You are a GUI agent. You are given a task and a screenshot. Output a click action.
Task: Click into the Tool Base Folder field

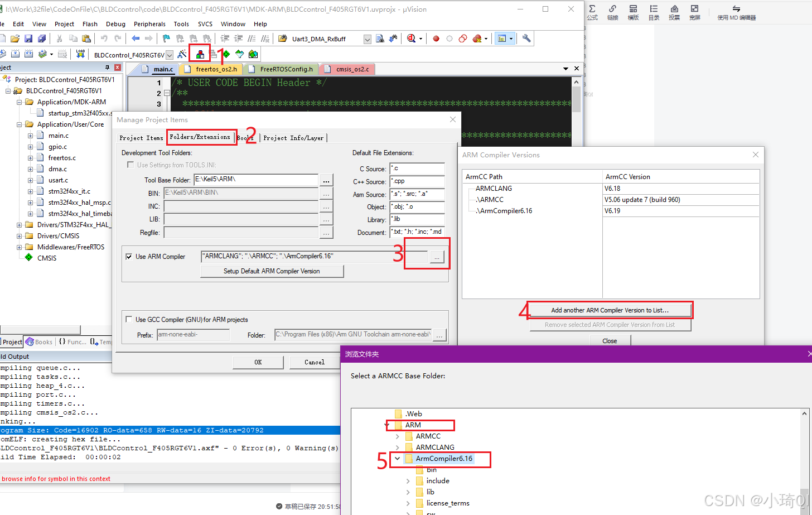pos(255,180)
